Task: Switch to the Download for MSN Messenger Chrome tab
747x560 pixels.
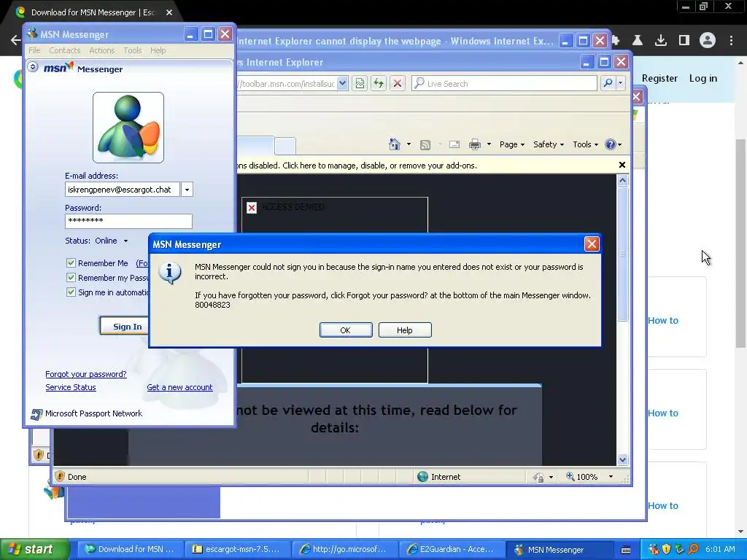Action: click(x=93, y=12)
